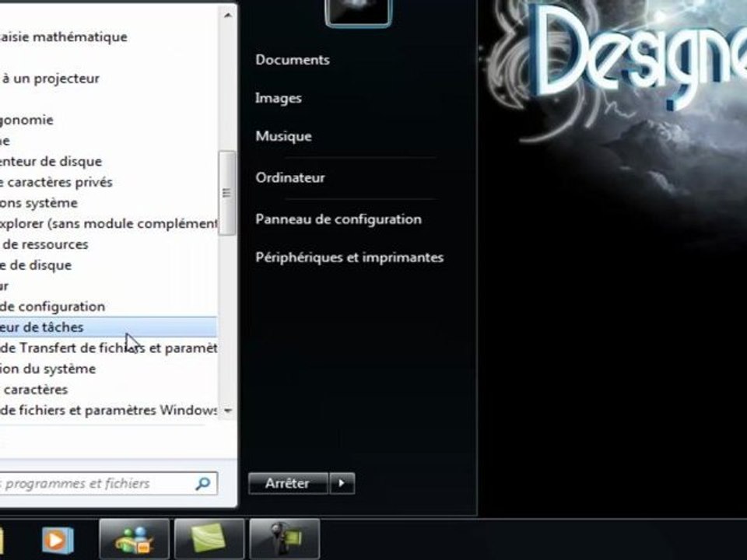Open Périphériques et imprimantes
The width and height of the screenshot is (747, 560).
(349, 257)
